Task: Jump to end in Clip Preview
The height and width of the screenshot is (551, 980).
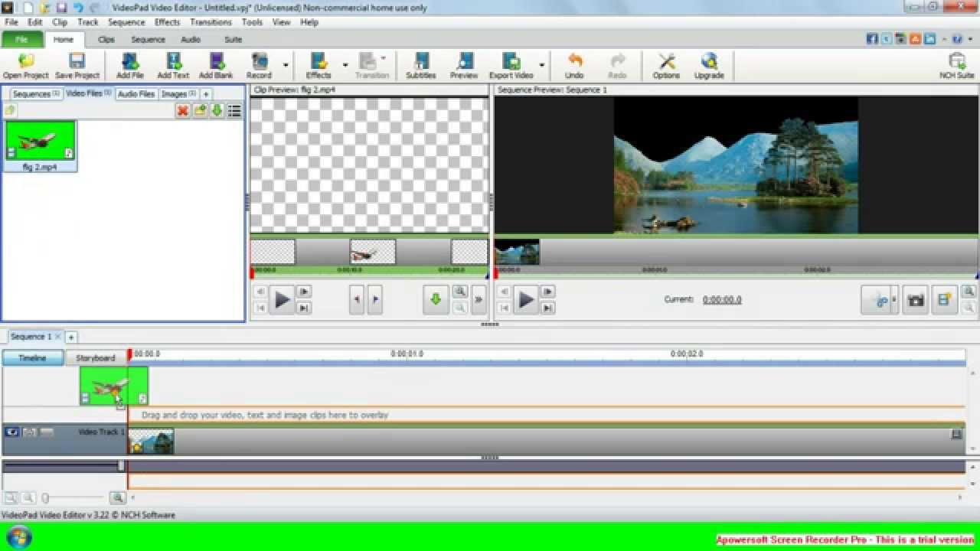Action: 304,308
